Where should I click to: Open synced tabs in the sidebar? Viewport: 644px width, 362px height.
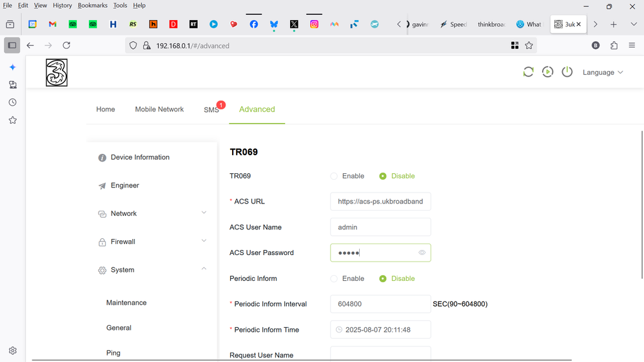pyautogui.click(x=13, y=84)
